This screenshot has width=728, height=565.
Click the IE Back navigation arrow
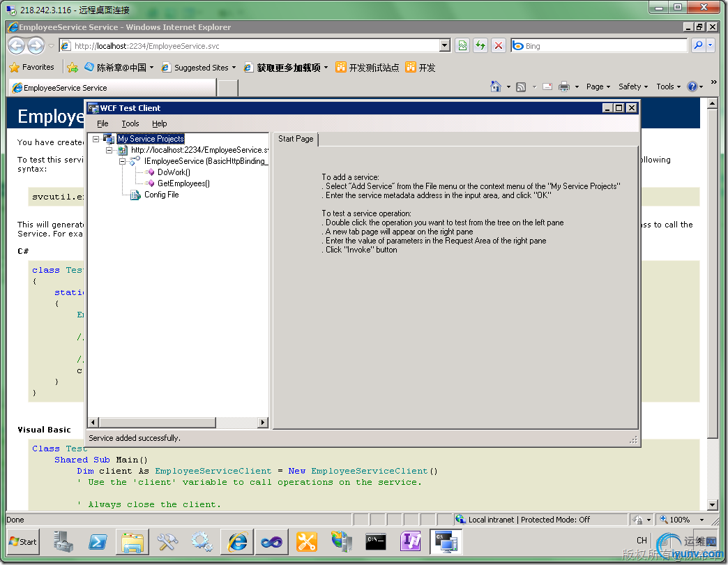pyautogui.click(x=17, y=45)
